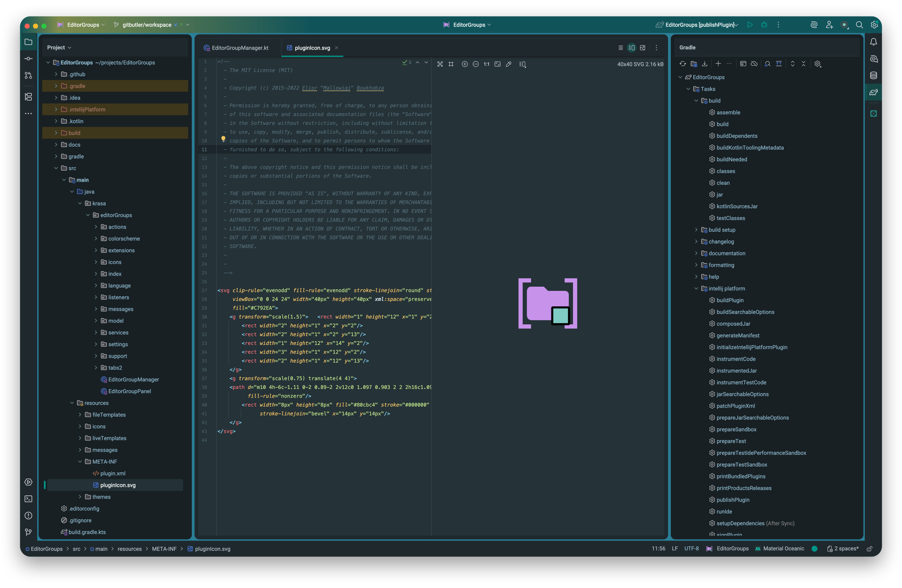Go to line via 11:56 position widget
The height and width of the screenshot is (588, 902).
[x=658, y=549]
